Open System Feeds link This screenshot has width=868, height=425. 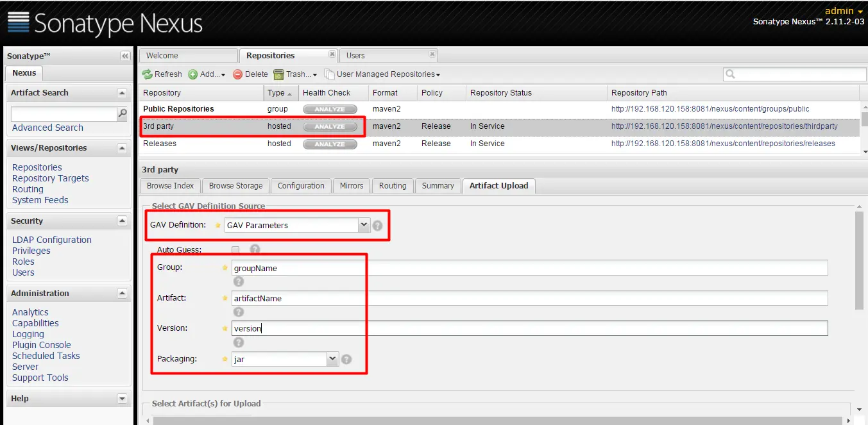pos(40,200)
